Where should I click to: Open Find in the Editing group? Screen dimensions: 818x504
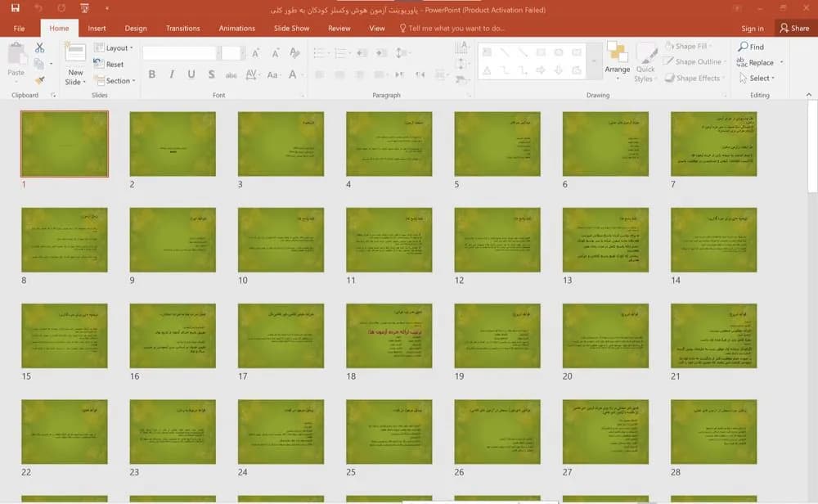(x=751, y=47)
